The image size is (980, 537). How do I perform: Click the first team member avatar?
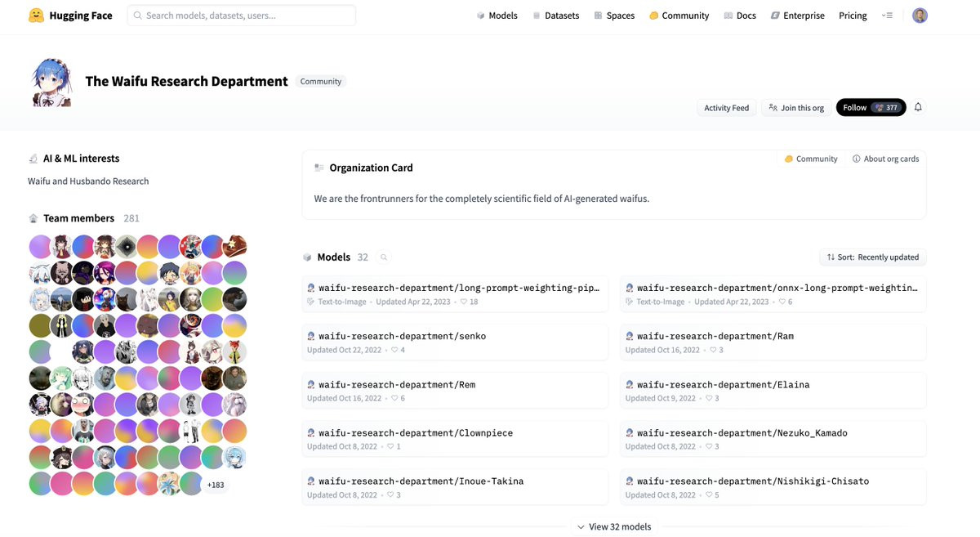(x=40, y=247)
